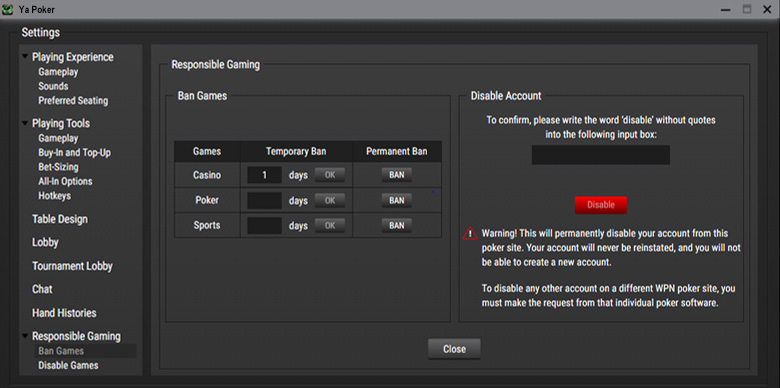Open Hotkeys settings

tap(55, 196)
